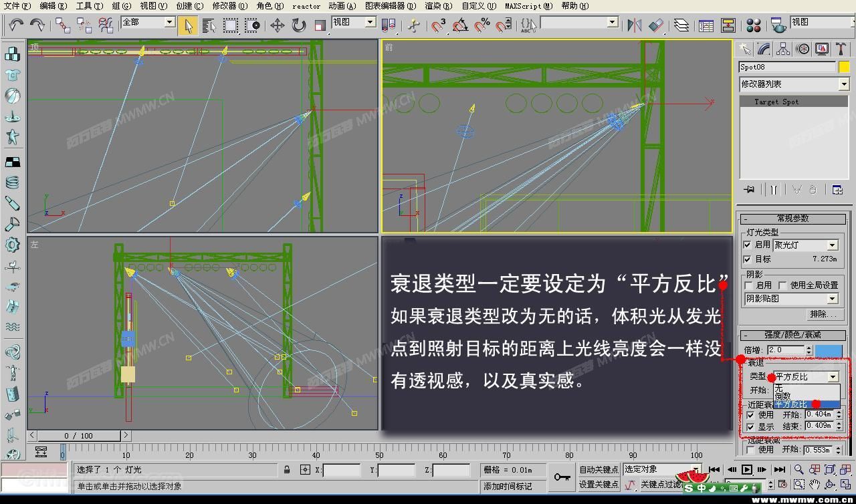Click the Undo arrow icon
856x504 pixels.
tap(15, 25)
